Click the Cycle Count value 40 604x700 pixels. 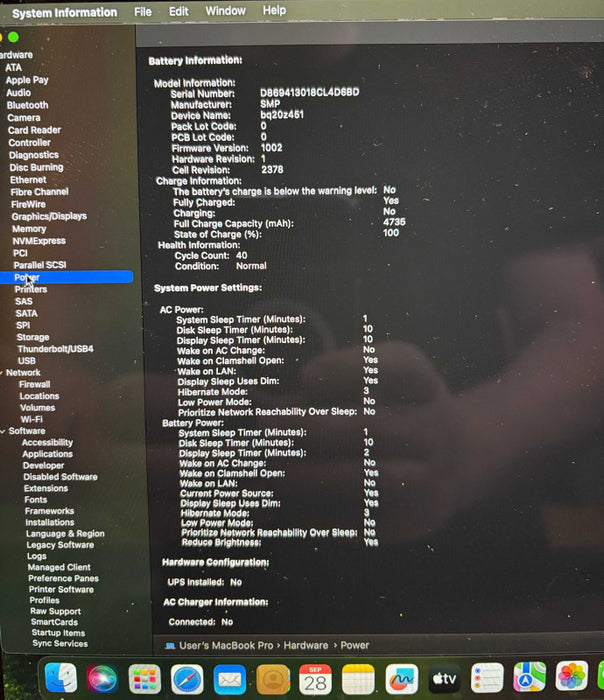pyautogui.click(x=242, y=255)
